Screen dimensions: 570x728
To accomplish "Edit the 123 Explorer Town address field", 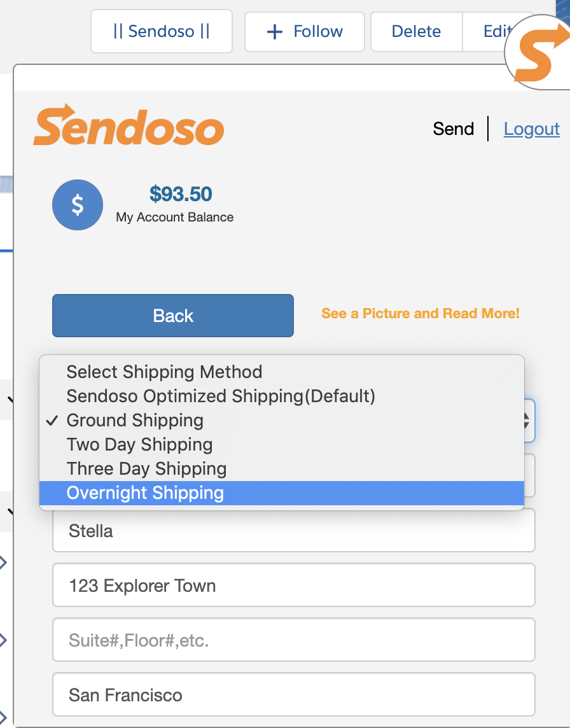I will [293, 585].
